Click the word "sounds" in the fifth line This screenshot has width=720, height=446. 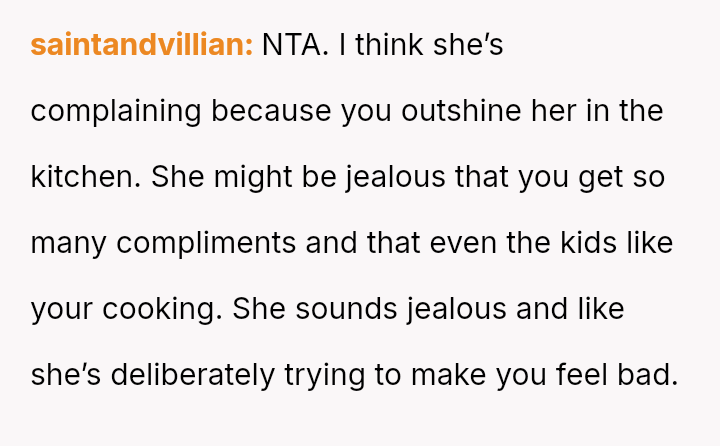(346, 309)
